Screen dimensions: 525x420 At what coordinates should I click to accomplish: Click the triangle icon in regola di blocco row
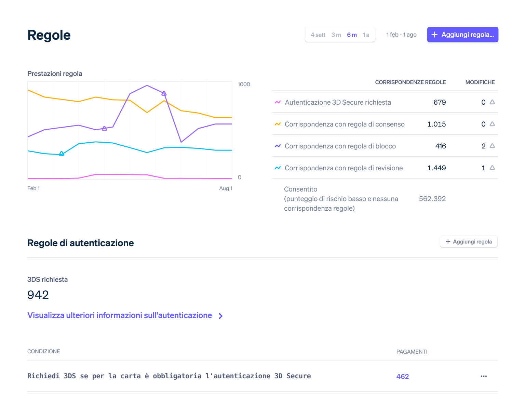(492, 146)
